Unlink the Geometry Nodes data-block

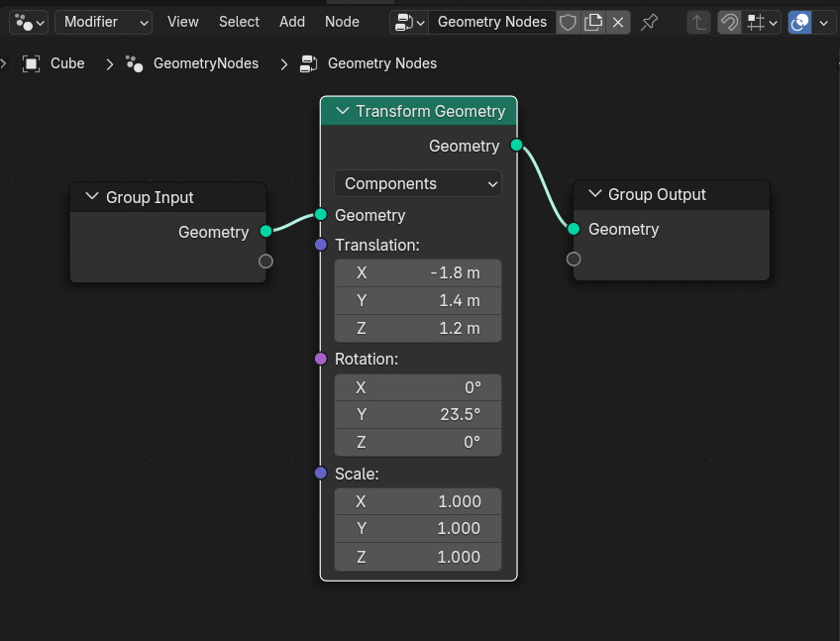(x=618, y=23)
